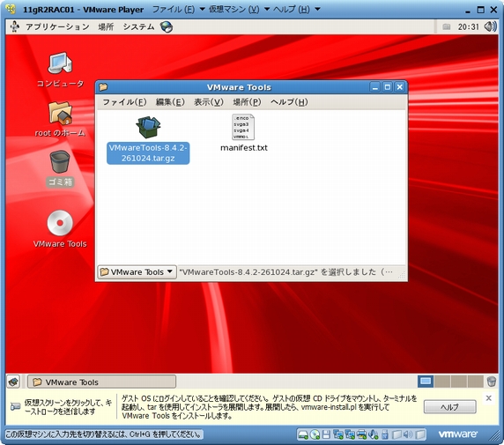
Task: Open 編集(E) menu in VMware Tools window
Action: 170,102
